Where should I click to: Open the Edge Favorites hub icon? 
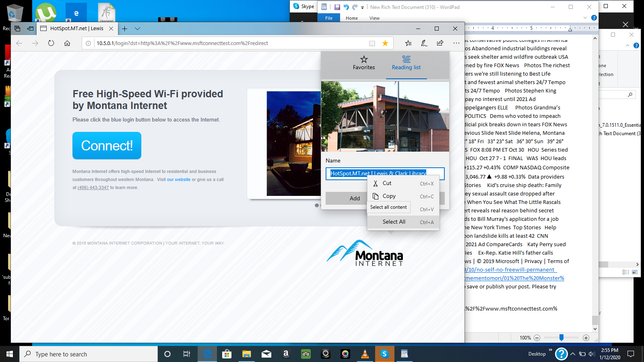pos(408,43)
